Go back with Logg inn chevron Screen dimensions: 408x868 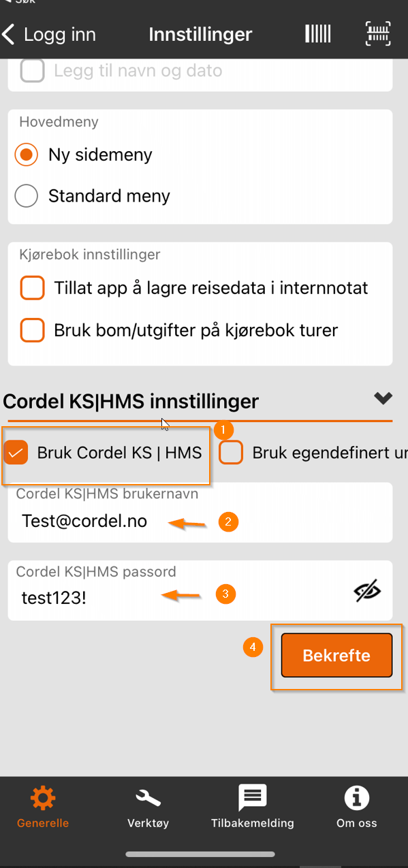coord(9,34)
